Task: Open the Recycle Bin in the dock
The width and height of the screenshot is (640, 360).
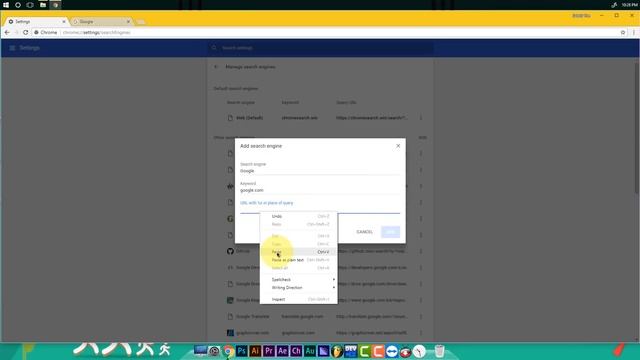Action: click(x=439, y=351)
